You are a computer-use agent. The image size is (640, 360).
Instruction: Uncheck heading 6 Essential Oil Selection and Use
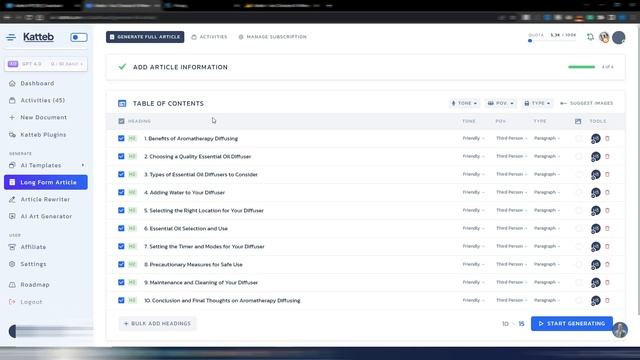point(121,228)
